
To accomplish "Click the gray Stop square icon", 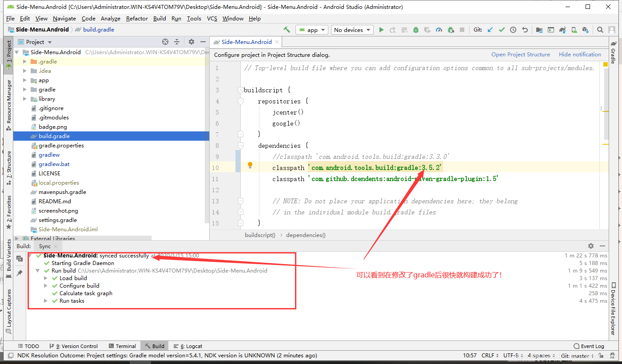I will pos(462,30).
